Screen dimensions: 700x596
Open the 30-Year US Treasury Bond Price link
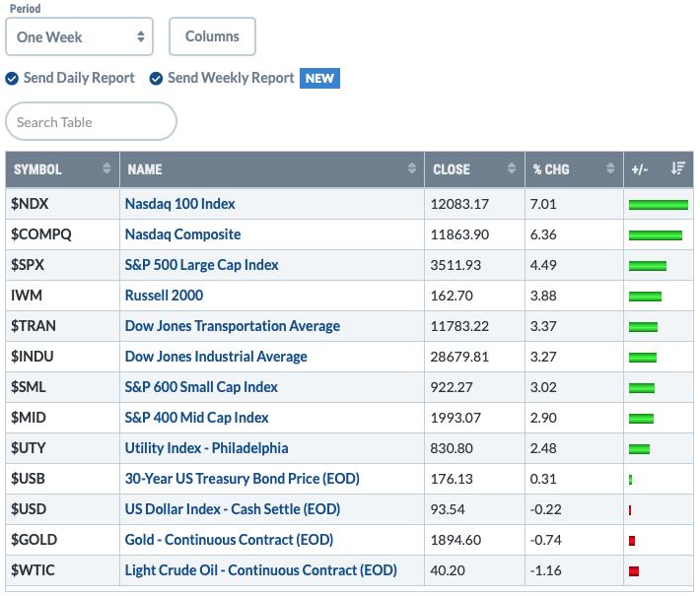click(x=242, y=479)
